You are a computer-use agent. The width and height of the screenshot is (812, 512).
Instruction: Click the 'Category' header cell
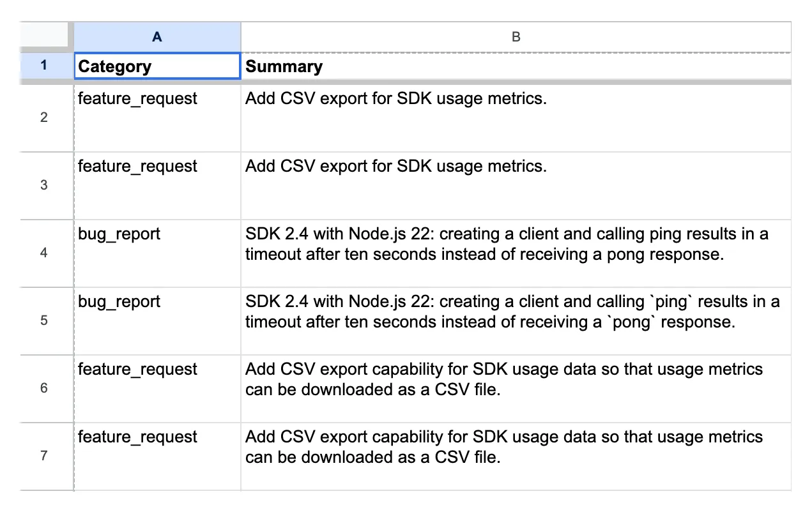pyautogui.click(x=158, y=66)
